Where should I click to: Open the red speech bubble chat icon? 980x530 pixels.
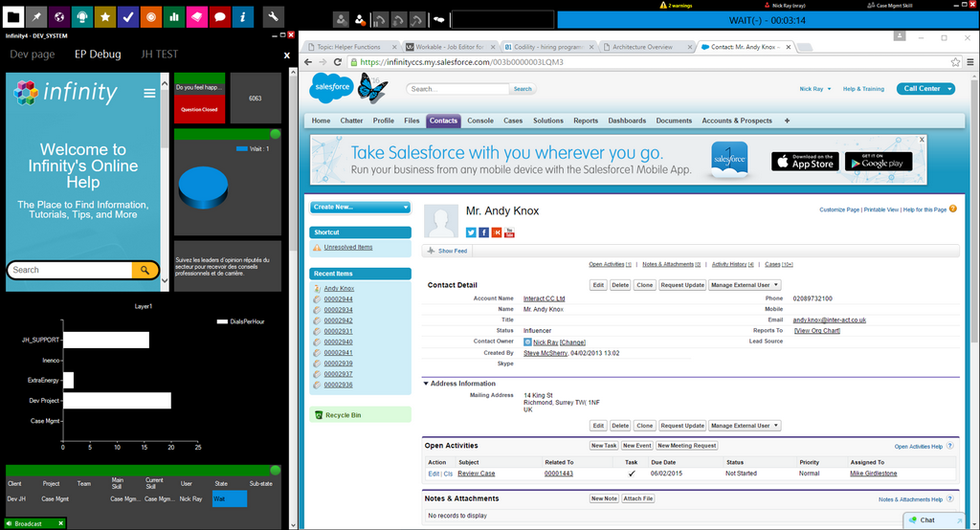(x=219, y=17)
